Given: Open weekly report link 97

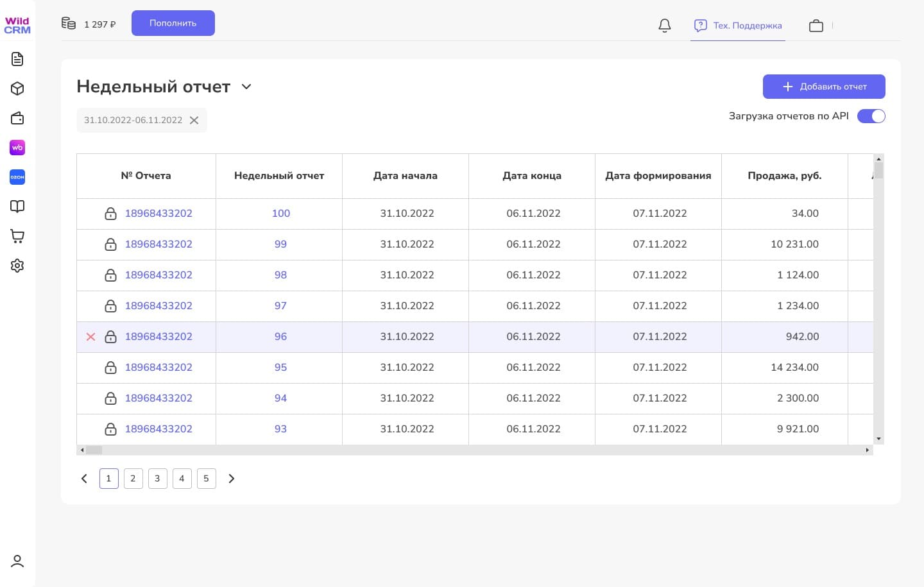Looking at the screenshot, I should 280,306.
